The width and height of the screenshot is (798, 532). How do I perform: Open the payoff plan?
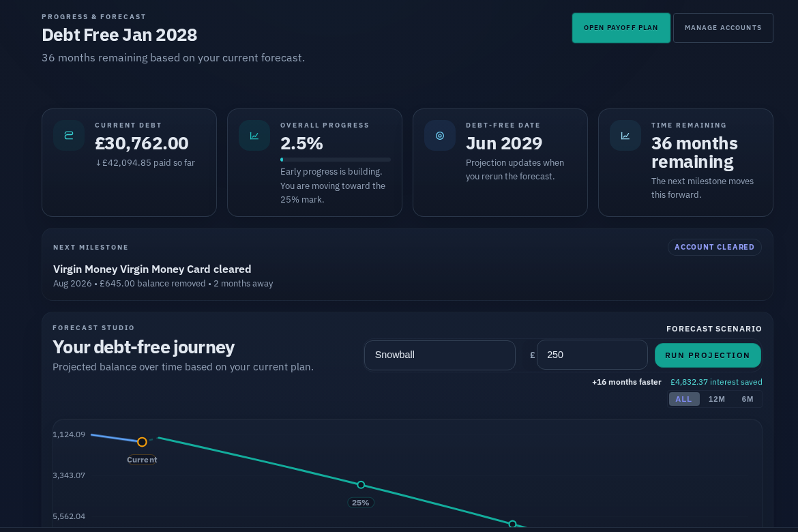[x=621, y=28]
